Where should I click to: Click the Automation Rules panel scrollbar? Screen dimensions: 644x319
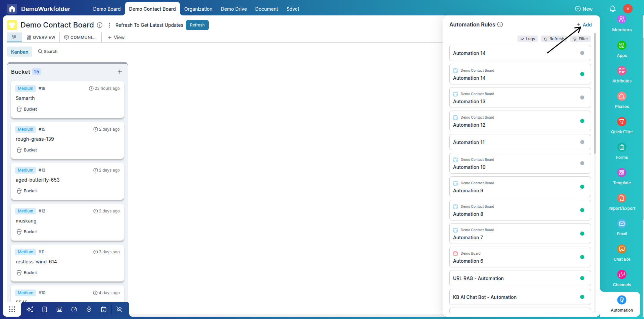[595, 93]
